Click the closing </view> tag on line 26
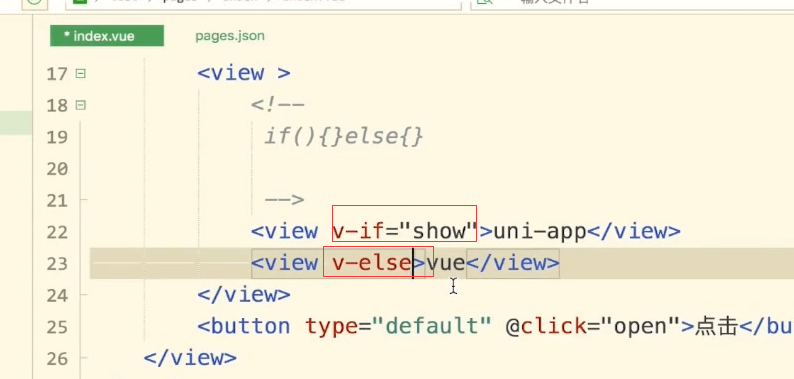This screenshot has height=379, width=794. coord(190,358)
